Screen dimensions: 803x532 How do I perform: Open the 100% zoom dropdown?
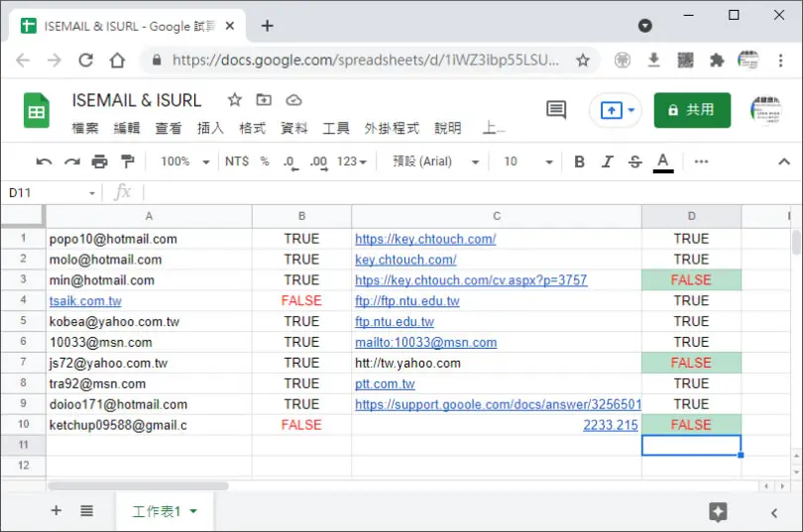(x=184, y=161)
